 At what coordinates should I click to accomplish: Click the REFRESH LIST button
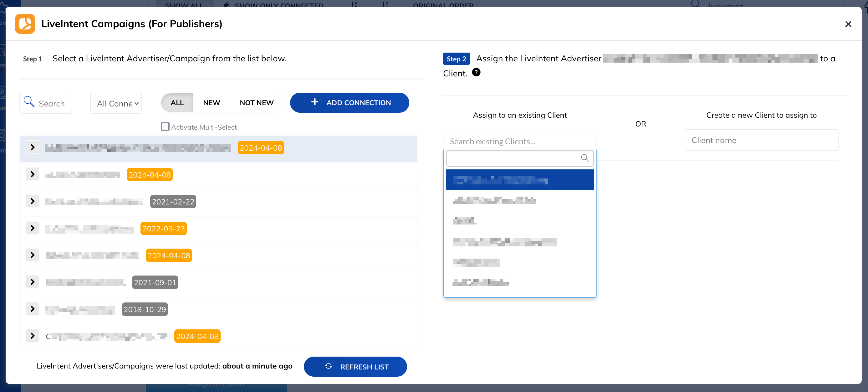[355, 366]
